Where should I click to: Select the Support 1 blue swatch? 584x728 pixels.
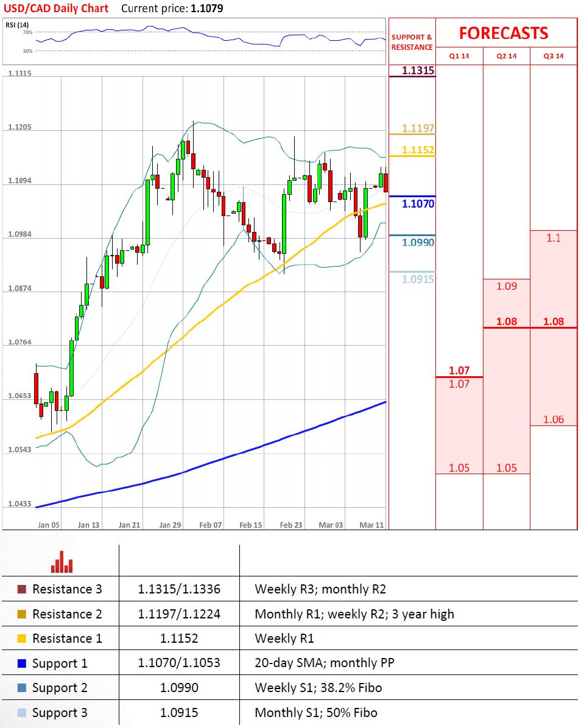pyautogui.click(x=22, y=663)
